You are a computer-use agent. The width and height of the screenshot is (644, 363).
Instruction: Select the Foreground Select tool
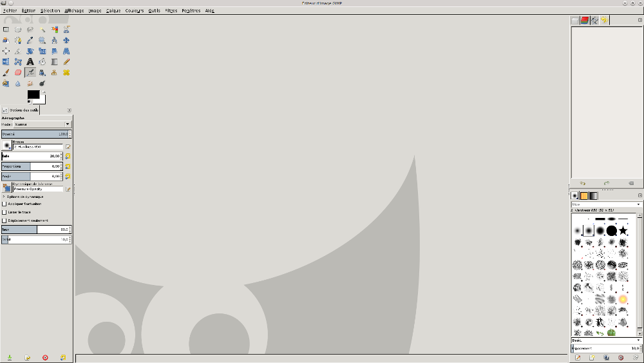point(6,40)
